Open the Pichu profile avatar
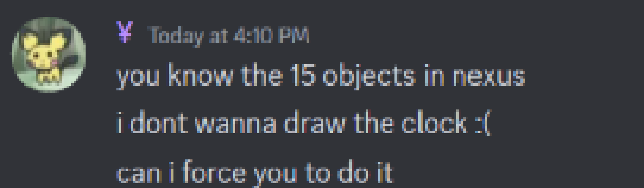This screenshot has width=644, height=188. (x=49, y=54)
